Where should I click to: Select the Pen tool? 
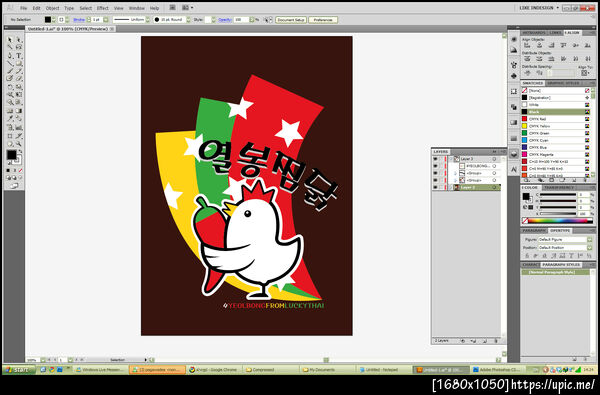pyautogui.click(x=10, y=55)
